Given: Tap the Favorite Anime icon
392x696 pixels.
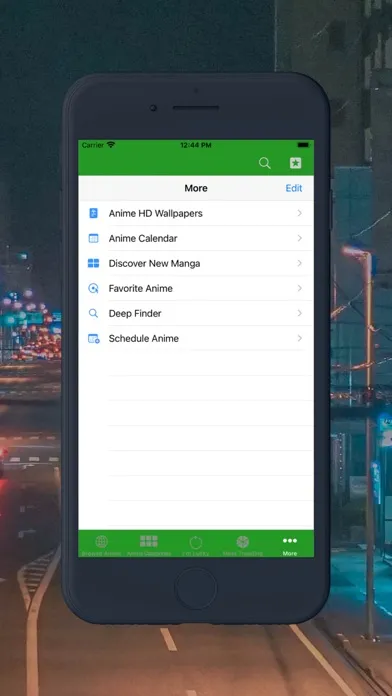Looking at the screenshot, I should pyautogui.click(x=93, y=289).
